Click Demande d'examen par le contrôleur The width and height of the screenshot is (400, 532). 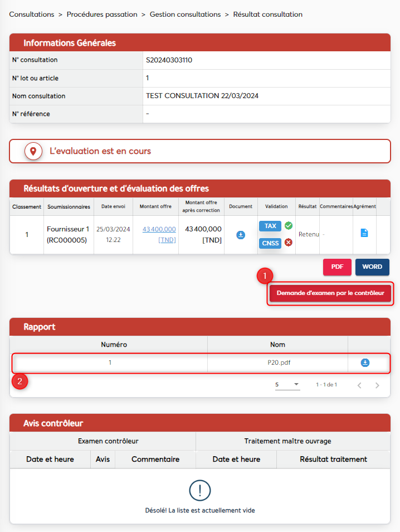click(330, 293)
